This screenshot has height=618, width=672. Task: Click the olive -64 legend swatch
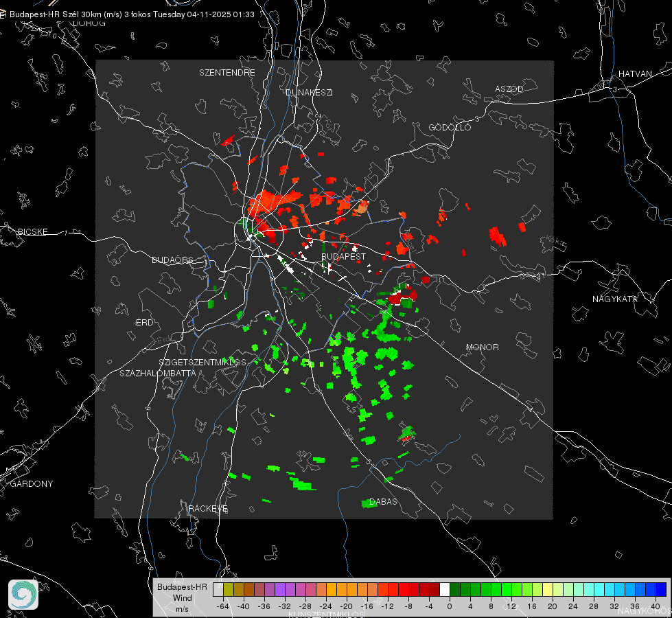[x=229, y=590]
